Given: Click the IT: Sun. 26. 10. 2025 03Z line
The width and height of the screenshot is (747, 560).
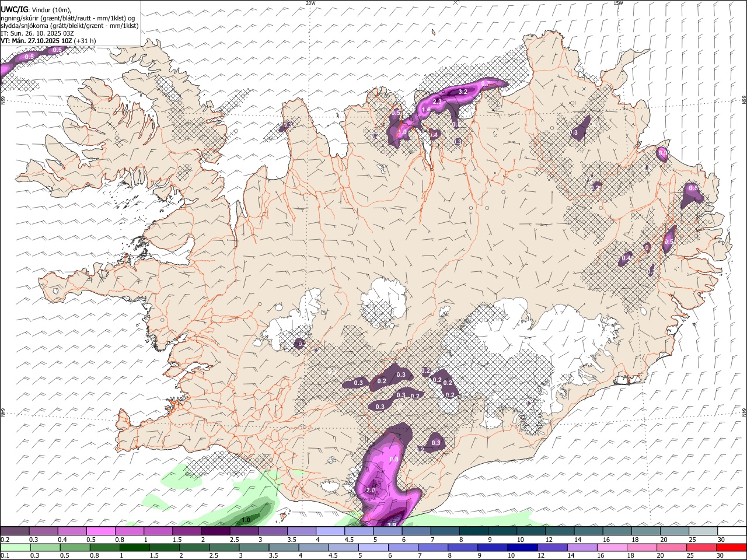Looking at the screenshot, I should [37, 33].
